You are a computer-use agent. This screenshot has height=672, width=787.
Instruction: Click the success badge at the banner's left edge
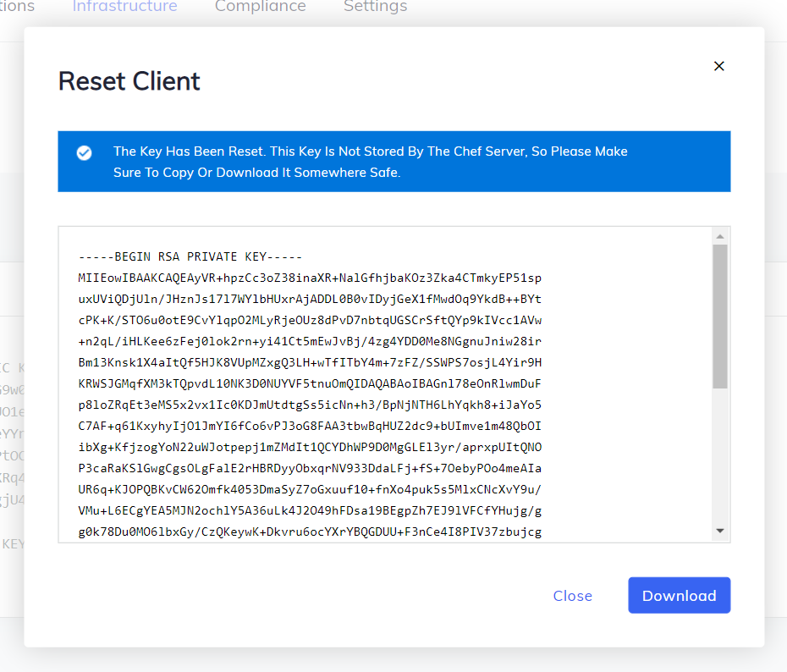point(84,153)
